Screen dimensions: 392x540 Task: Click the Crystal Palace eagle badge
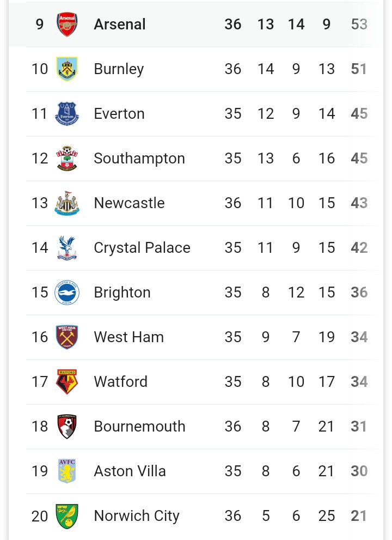(67, 248)
